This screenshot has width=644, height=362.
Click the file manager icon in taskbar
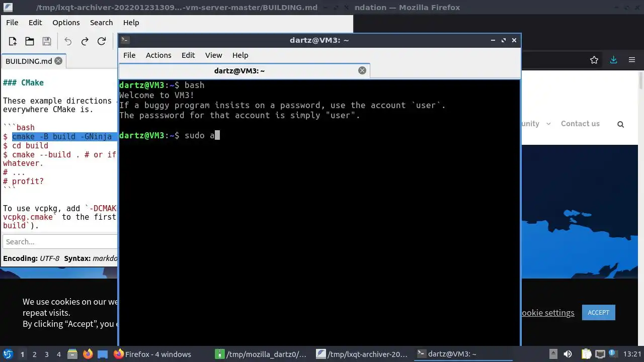pyautogui.click(x=71, y=354)
